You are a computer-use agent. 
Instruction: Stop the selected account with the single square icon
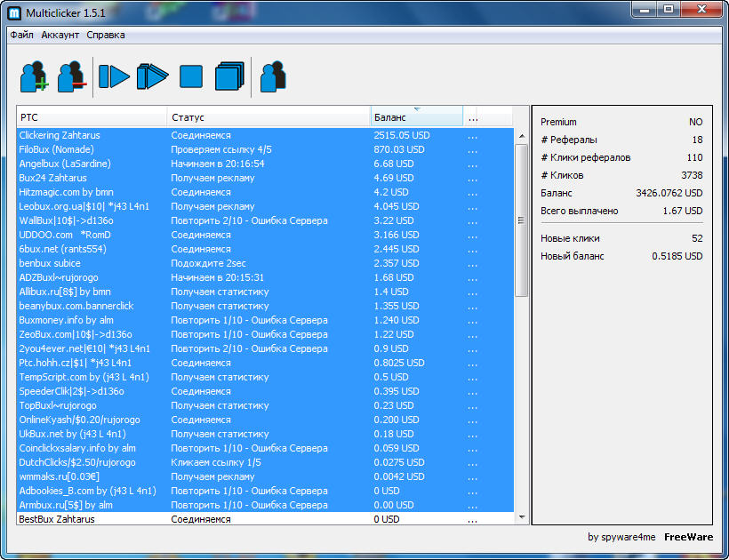click(x=191, y=76)
